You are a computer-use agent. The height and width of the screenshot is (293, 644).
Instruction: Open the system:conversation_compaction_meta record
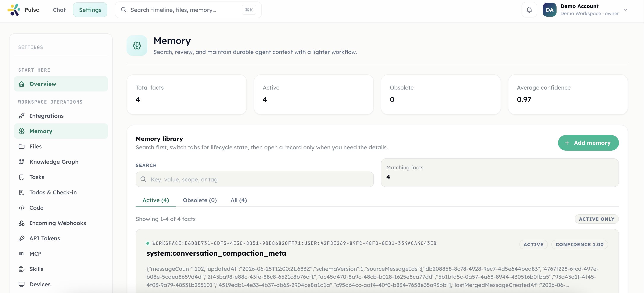pyautogui.click(x=216, y=253)
